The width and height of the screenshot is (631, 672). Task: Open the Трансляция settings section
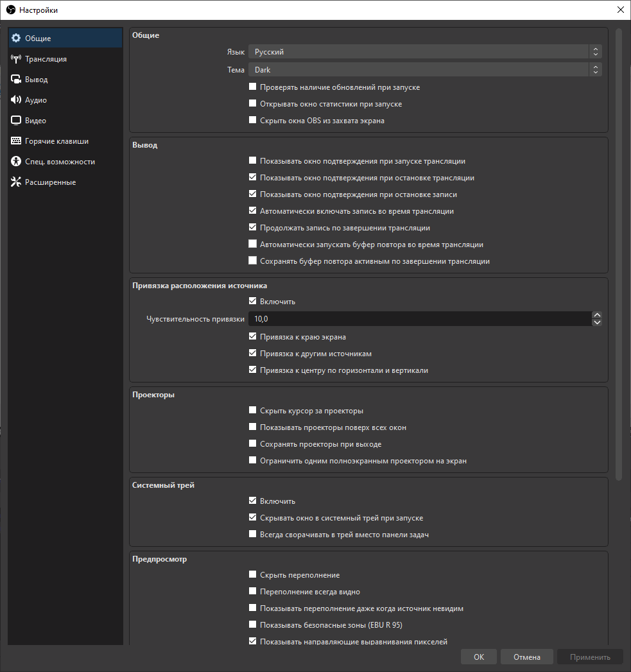pyautogui.click(x=65, y=58)
